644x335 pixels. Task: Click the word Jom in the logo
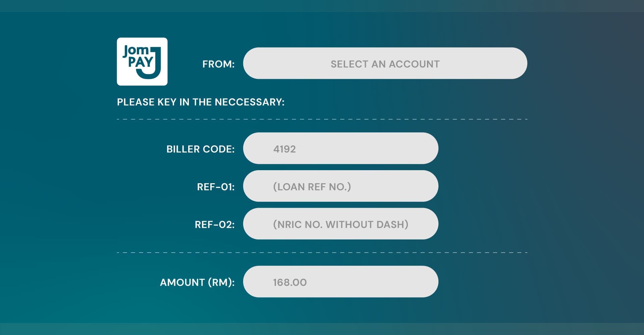tap(136, 51)
